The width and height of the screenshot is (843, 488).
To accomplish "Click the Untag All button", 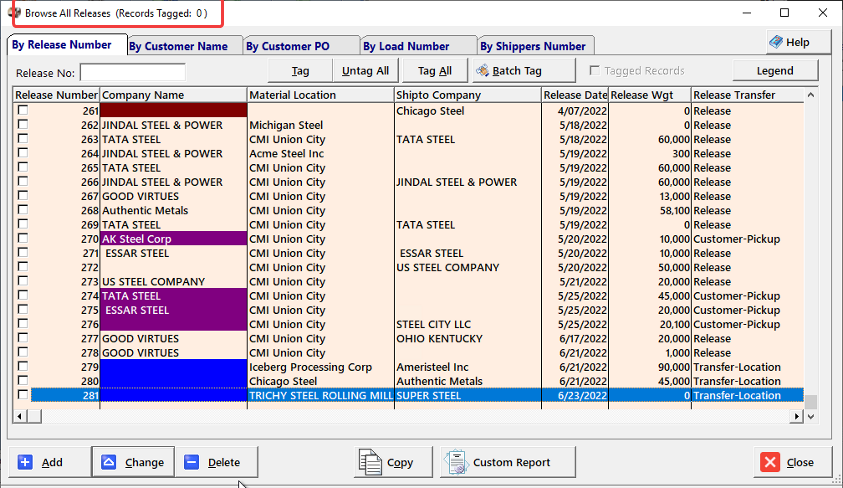I will 366,70.
